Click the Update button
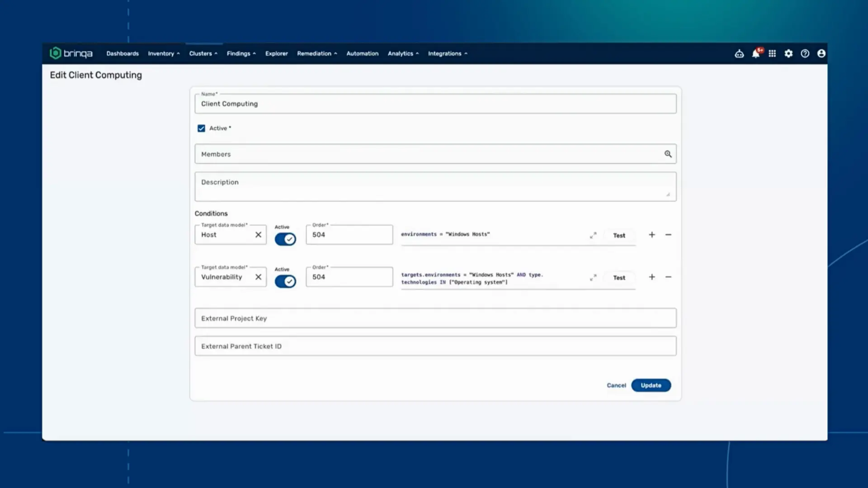 [x=651, y=385]
